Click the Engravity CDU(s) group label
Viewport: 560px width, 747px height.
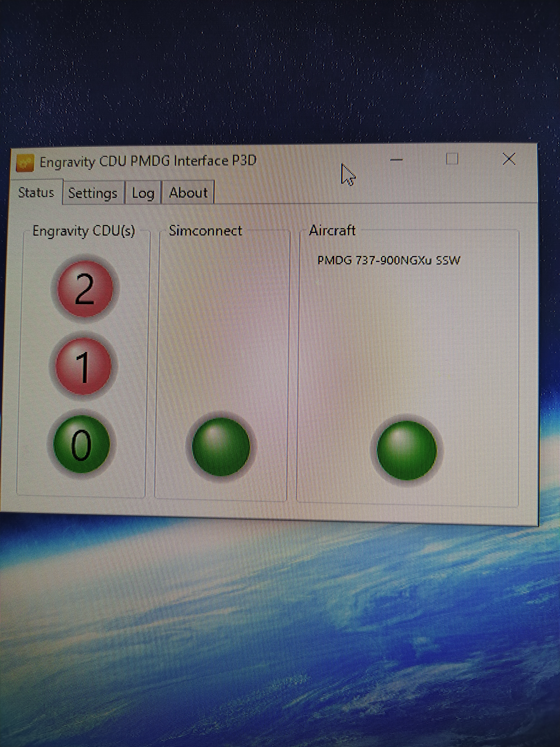84,231
